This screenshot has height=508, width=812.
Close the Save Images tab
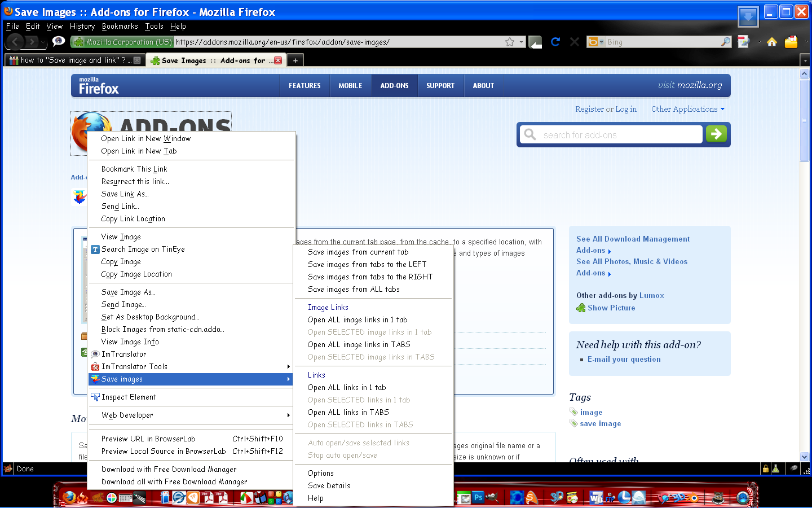point(278,60)
